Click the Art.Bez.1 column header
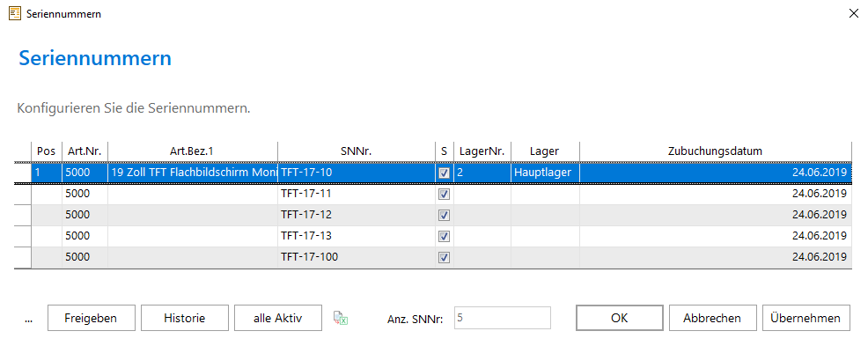This screenshot has width=868, height=346. (193, 151)
